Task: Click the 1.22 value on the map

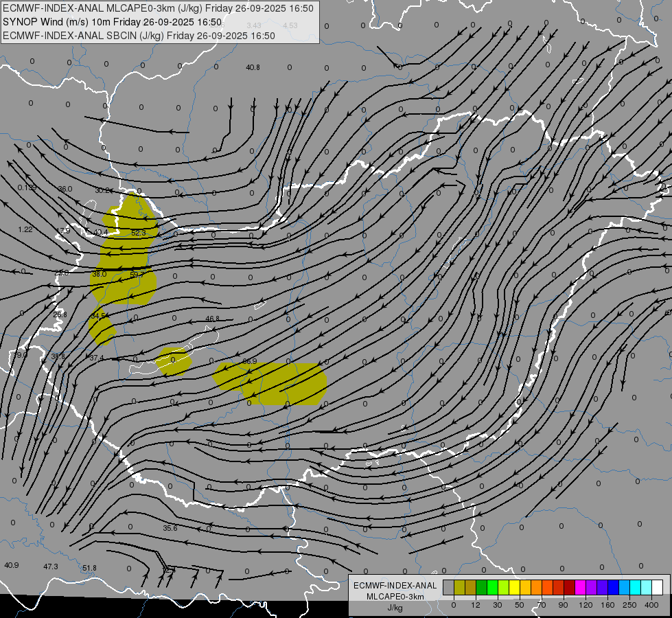Action: pyautogui.click(x=25, y=229)
